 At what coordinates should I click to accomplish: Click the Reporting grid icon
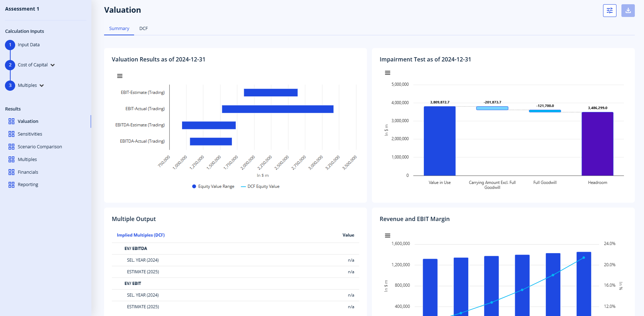click(11, 185)
